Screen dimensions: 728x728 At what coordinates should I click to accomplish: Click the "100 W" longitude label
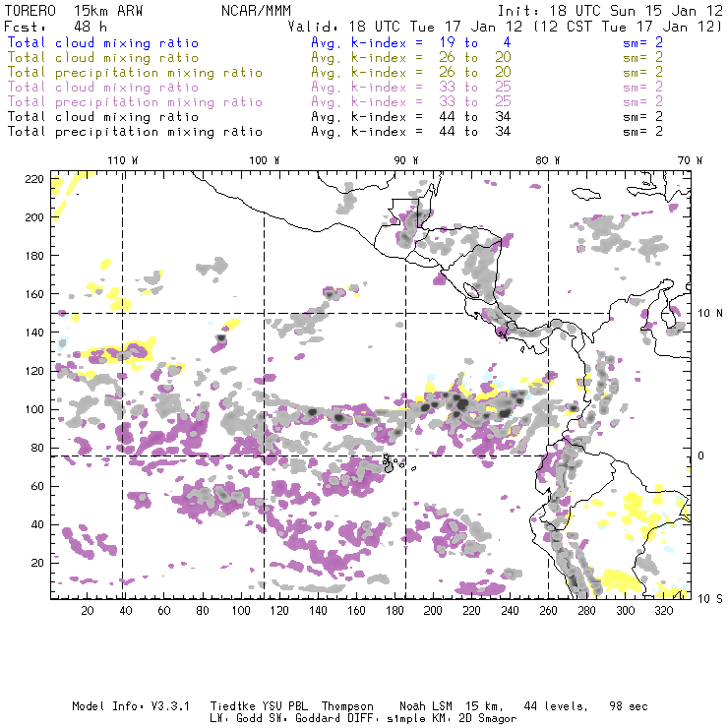point(265,160)
